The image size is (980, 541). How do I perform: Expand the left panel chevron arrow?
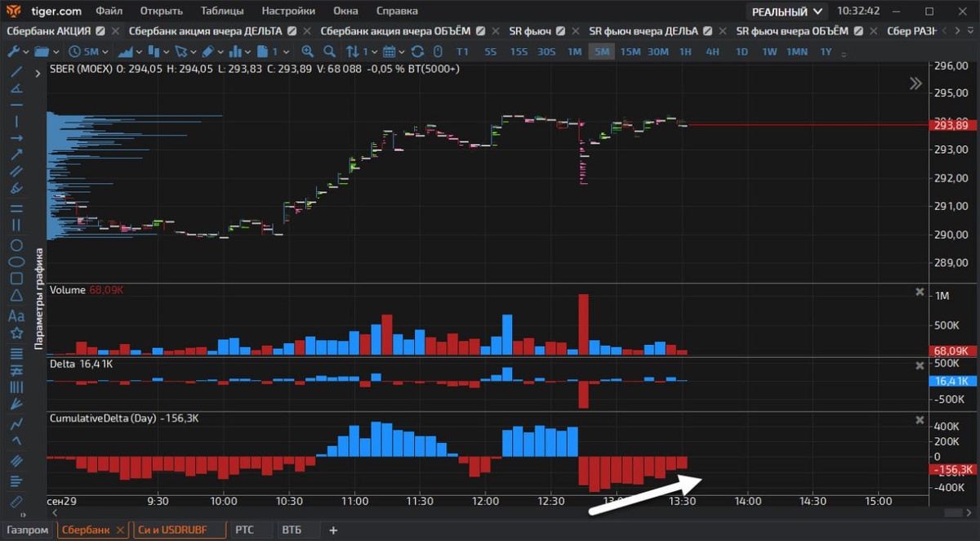[x=38, y=74]
